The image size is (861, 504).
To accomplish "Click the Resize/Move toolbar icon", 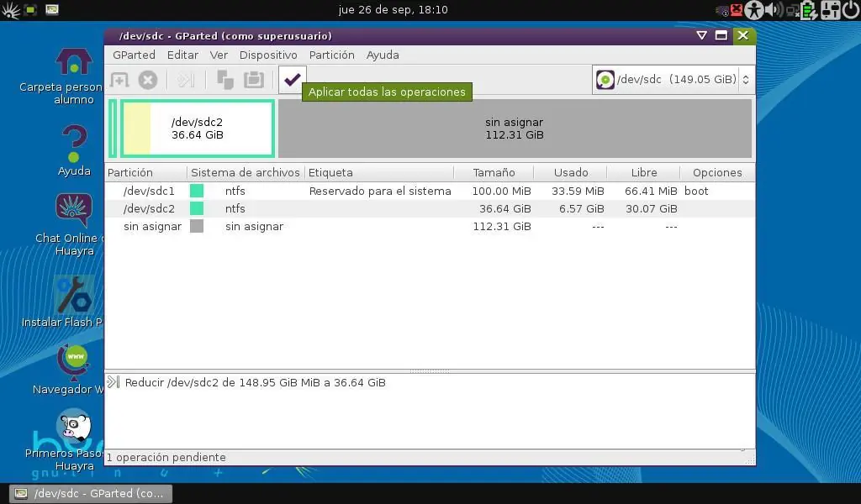I will (186, 80).
